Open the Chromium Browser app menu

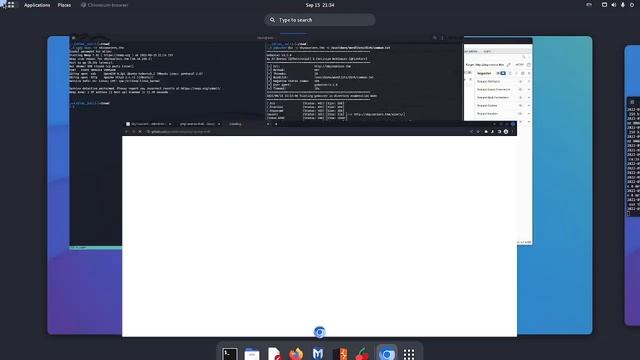click(104, 5)
